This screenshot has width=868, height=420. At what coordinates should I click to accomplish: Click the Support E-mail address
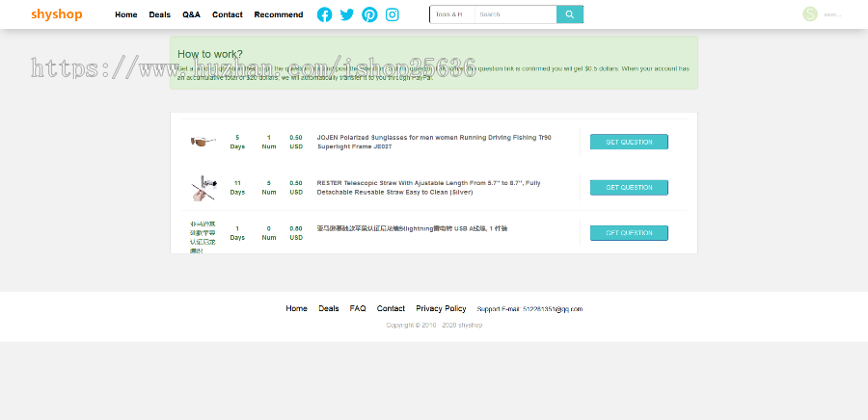[553, 309]
